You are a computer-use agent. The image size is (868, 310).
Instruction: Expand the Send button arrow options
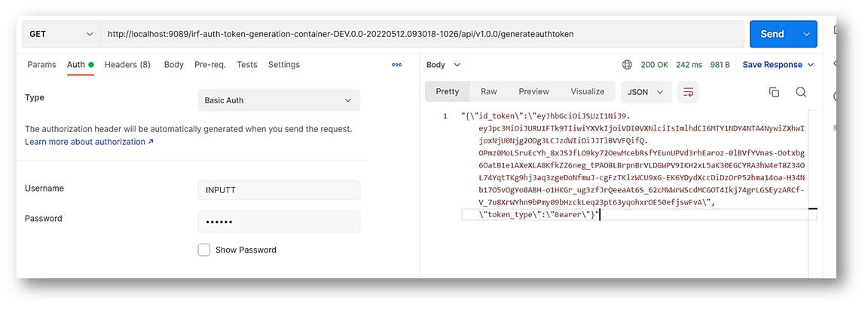[x=807, y=34]
